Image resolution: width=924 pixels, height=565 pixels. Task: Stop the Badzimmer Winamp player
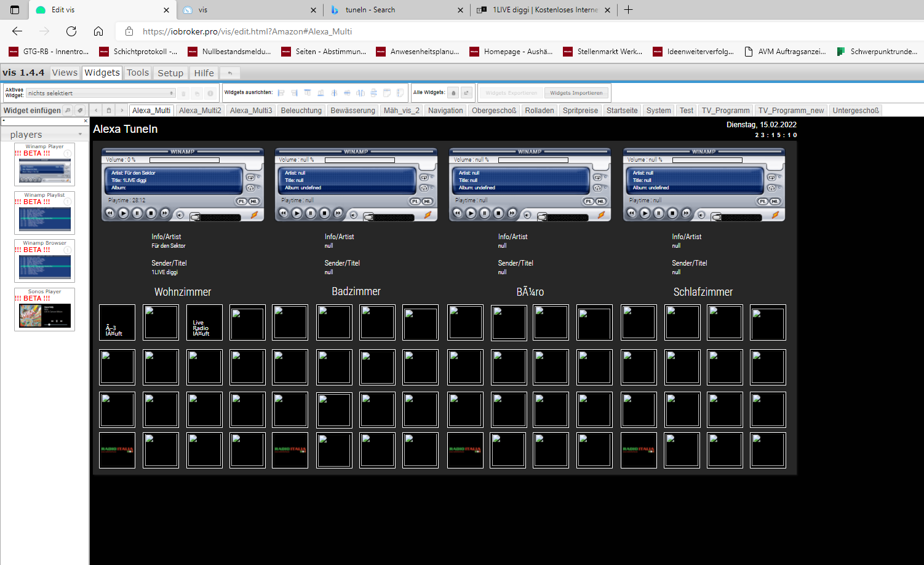pyautogui.click(x=325, y=213)
